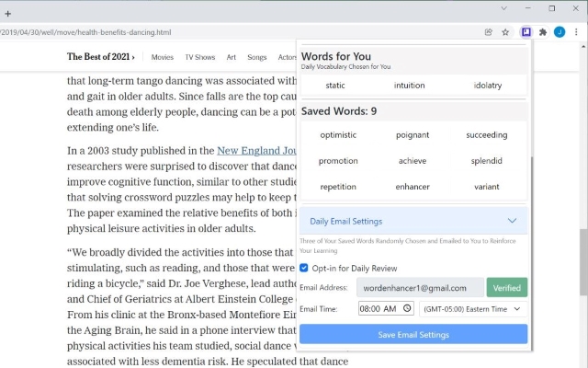Screen dimensions: 588x368
Task: Open the Eastern Time timezone dropdown
Action: 473,309
